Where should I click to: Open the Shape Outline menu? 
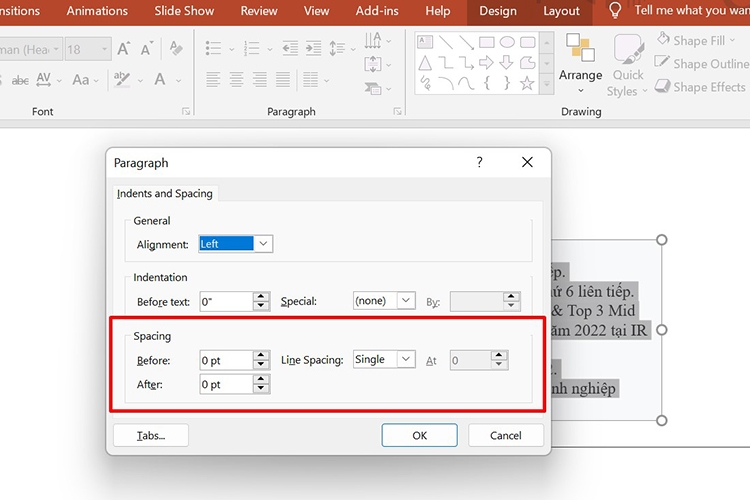pos(702,63)
